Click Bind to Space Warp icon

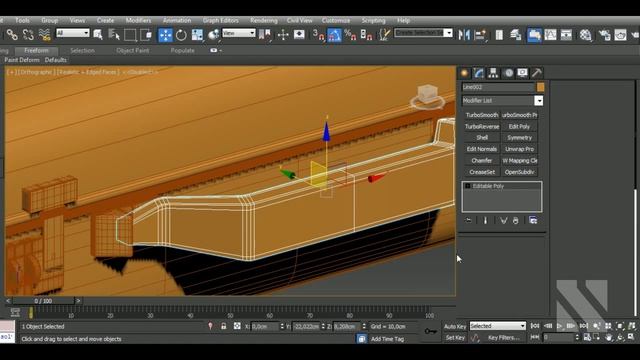(44, 35)
